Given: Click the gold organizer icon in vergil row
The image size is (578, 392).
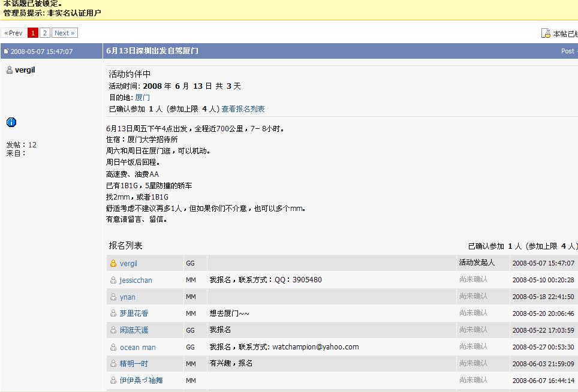Looking at the screenshot, I should click(113, 263).
